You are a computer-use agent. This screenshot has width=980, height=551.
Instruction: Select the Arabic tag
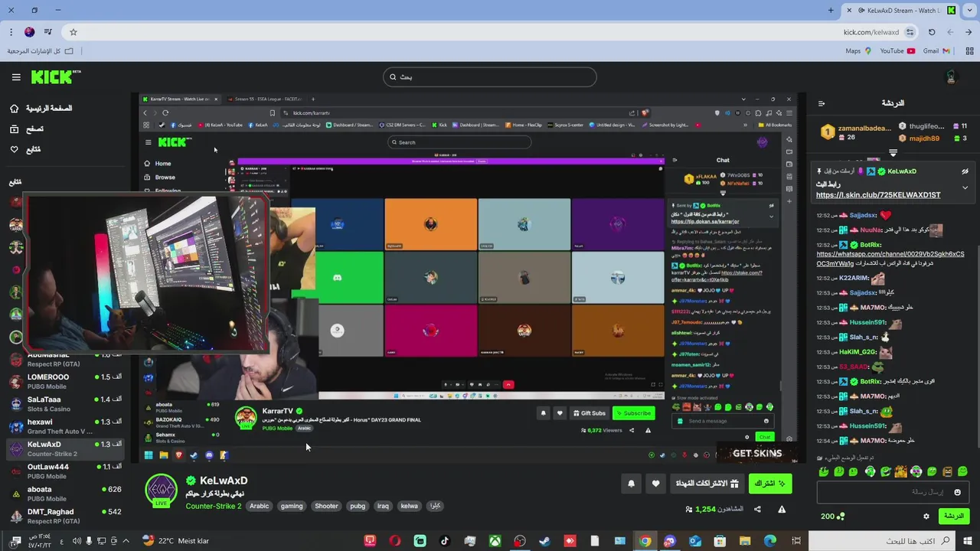tap(259, 506)
